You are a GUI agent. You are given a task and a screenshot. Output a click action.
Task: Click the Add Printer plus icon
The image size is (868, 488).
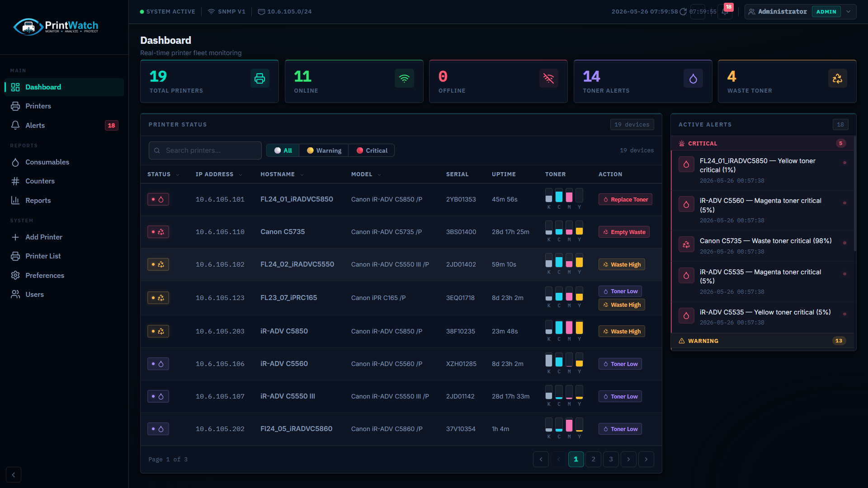tap(15, 237)
